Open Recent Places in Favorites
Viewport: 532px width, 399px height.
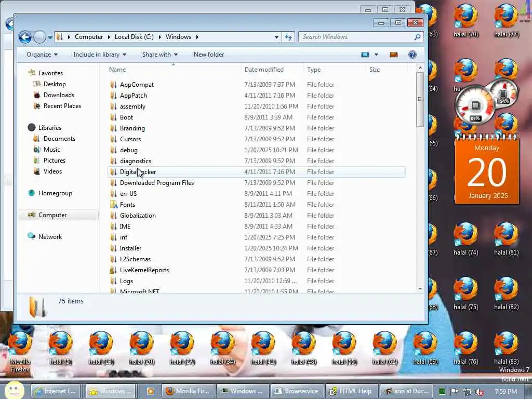tap(62, 106)
